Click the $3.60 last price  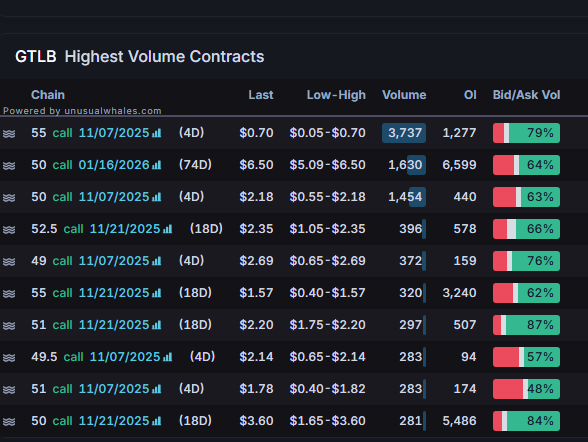coord(256,421)
